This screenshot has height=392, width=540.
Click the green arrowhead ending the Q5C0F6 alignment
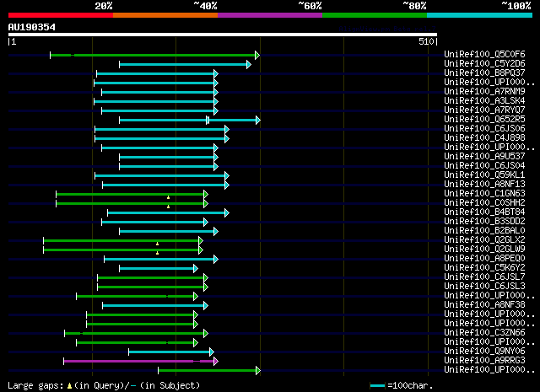tap(257, 55)
